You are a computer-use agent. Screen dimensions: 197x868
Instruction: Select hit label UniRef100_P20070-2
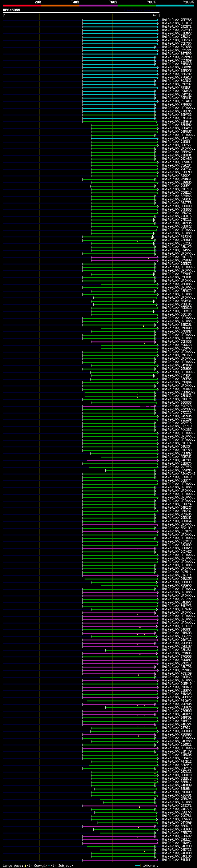[x=179, y=474]
